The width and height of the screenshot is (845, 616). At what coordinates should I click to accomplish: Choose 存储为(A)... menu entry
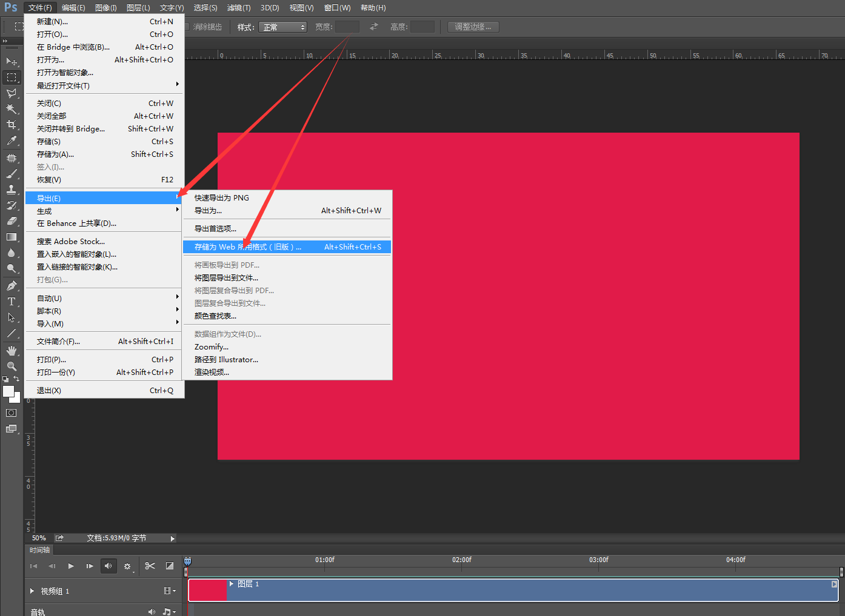[104, 154]
